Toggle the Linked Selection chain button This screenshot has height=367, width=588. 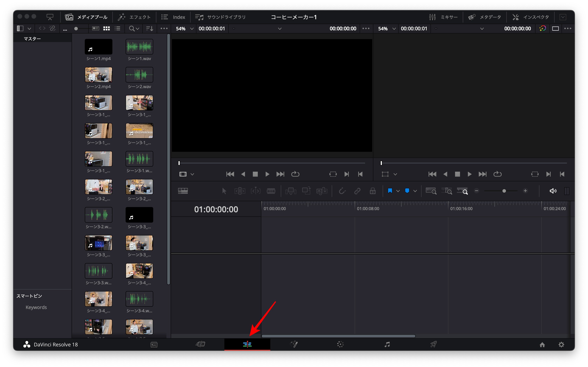357,191
